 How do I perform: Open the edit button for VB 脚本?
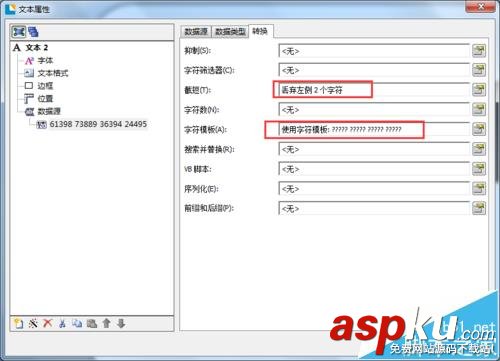(479, 169)
